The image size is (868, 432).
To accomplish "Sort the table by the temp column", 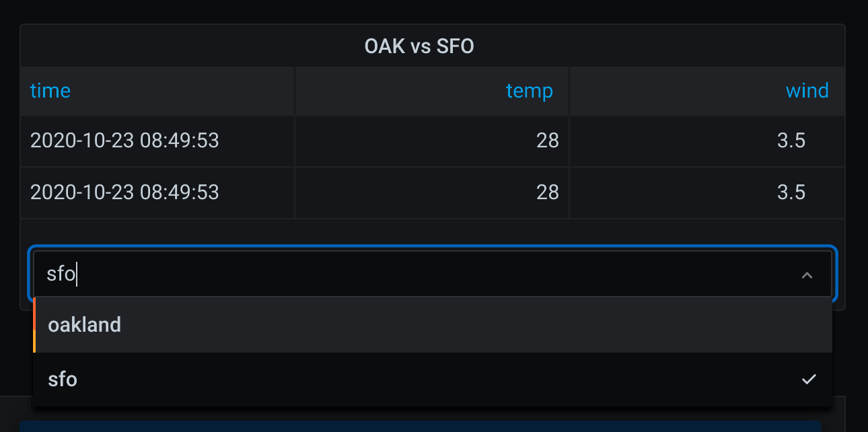I will point(529,91).
